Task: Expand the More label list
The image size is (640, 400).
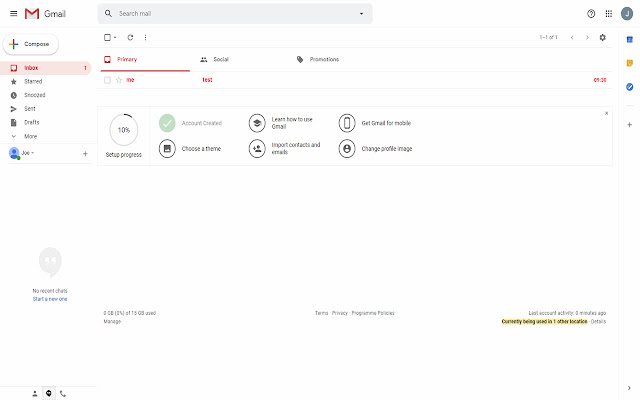Action: tap(30, 136)
